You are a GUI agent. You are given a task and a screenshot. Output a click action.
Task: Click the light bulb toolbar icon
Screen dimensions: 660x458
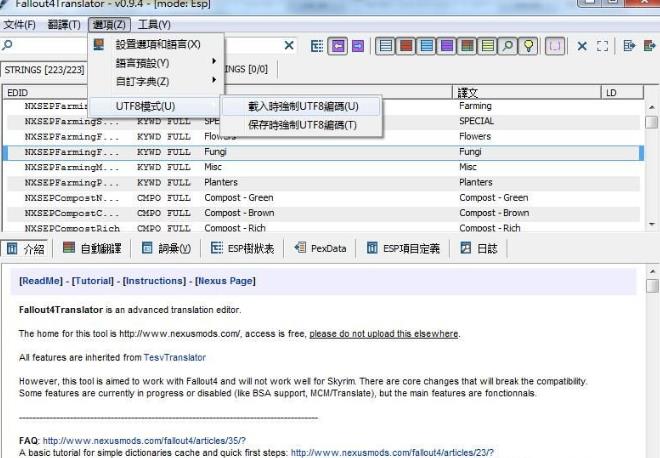pos(528,46)
